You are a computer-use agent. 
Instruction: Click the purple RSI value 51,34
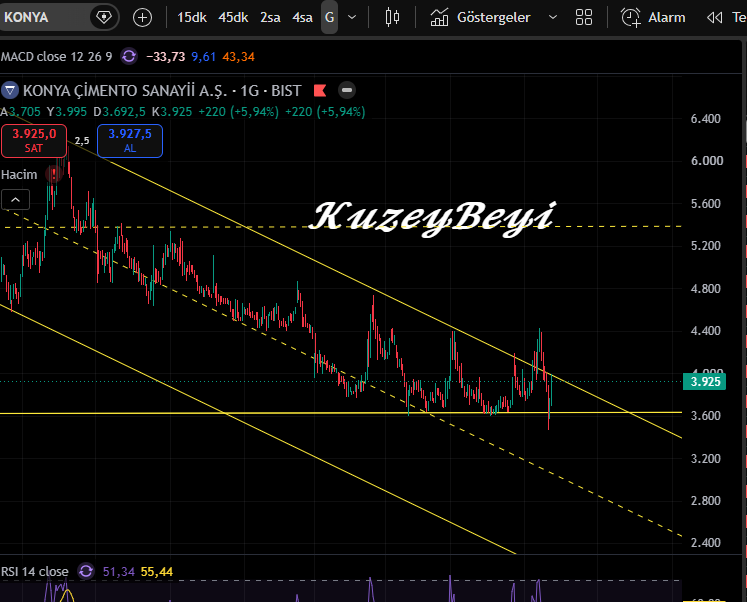(x=119, y=571)
